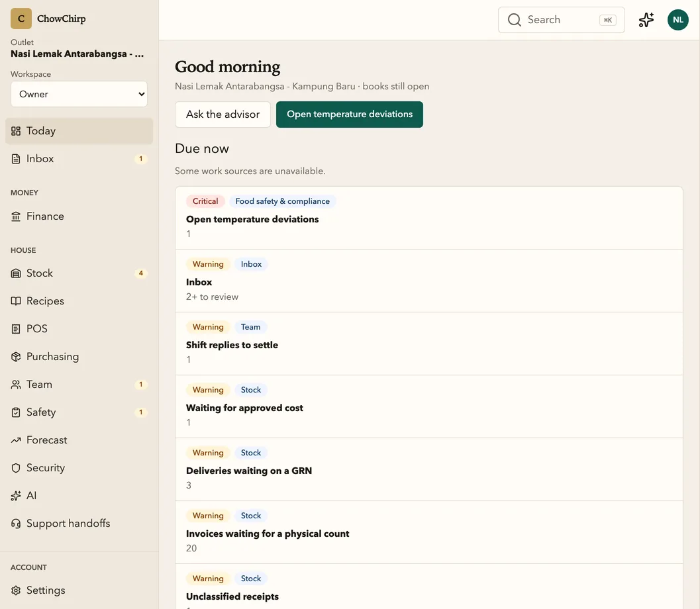
Task: Click the Safety clipboard icon
Action: point(16,412)
